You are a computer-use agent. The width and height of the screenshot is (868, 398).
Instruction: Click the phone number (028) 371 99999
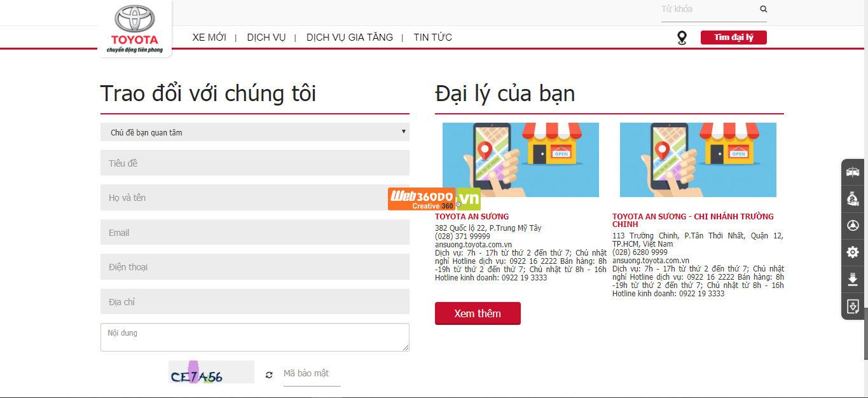coord(462,237)
